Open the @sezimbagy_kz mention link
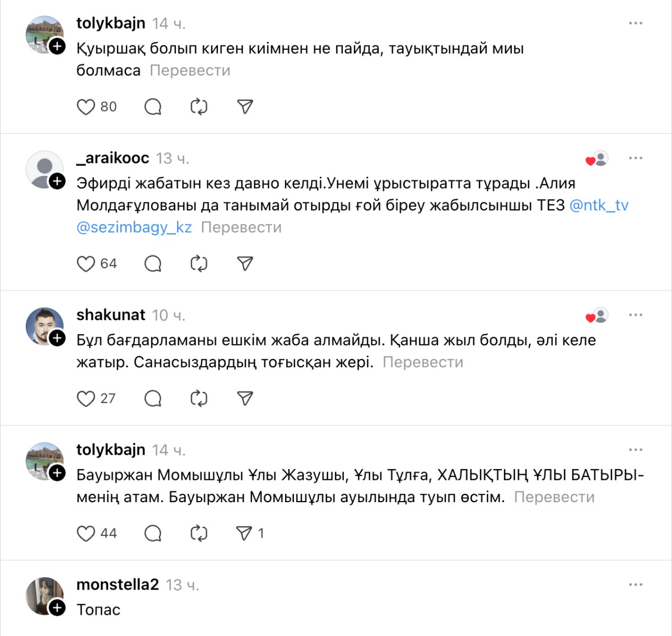This screenshot has width=672, height=636. pos(134,228)
